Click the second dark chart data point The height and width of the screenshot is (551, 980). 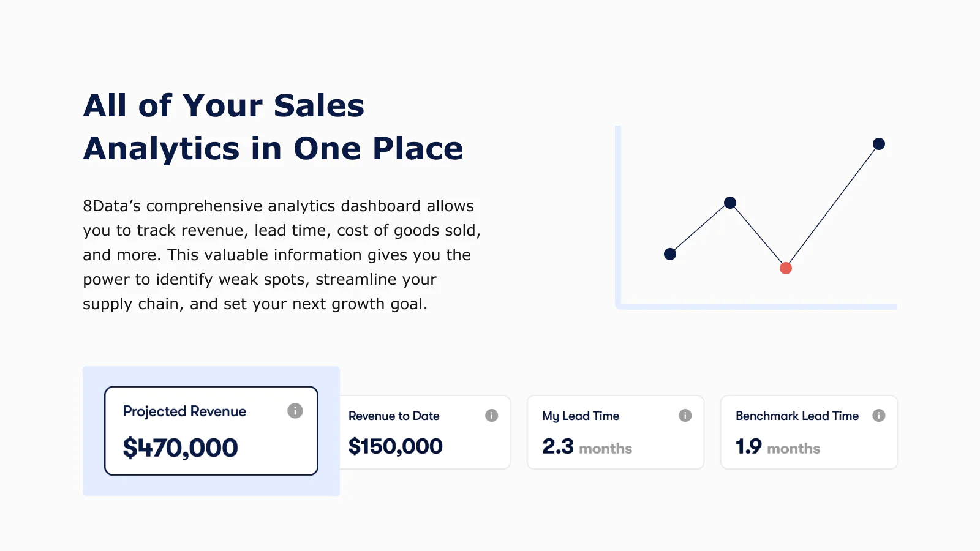point(730,203)
